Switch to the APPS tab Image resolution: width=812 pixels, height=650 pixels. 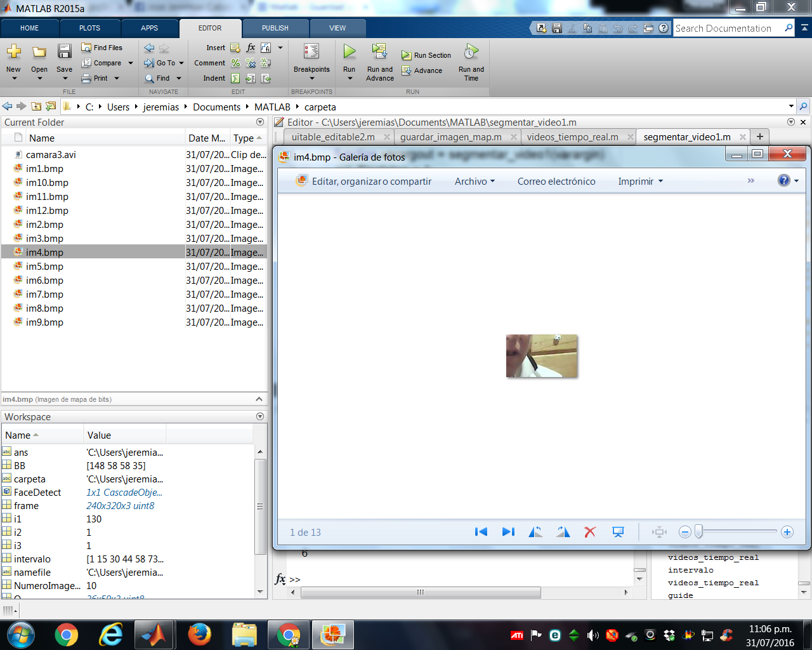149,28
